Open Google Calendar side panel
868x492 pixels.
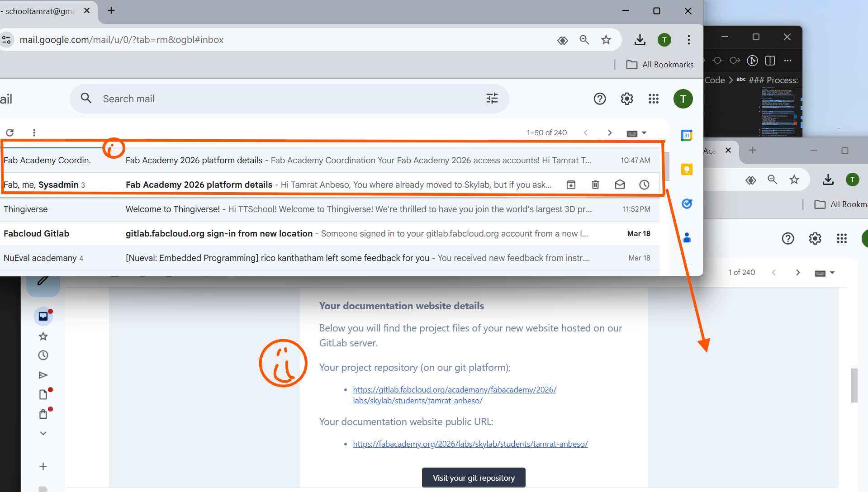[687, 135]
